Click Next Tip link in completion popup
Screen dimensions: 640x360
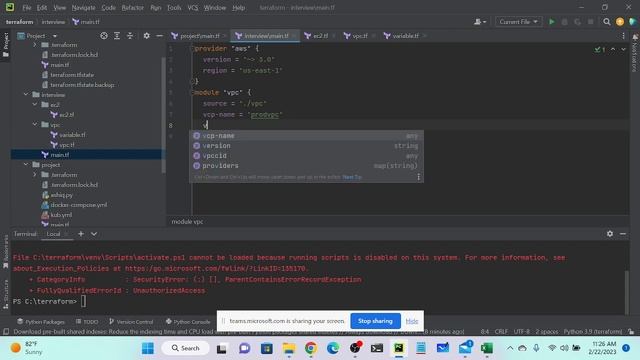click(x=352, y=177)
